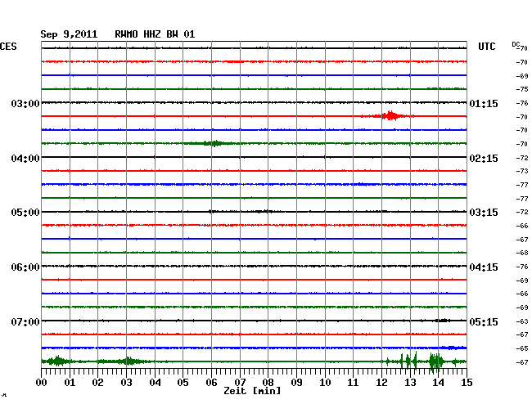
Task: Click the "Zeit [min]" axis title
Action: [252, 391]
